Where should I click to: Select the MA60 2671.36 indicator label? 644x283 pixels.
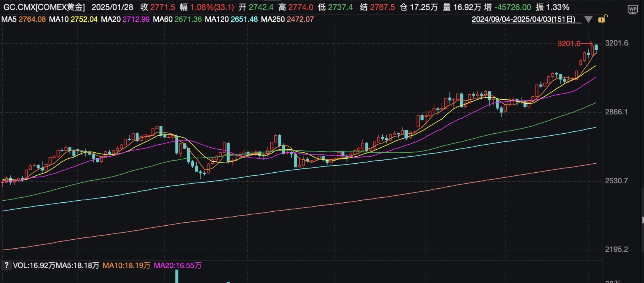(x=177, y=19)
